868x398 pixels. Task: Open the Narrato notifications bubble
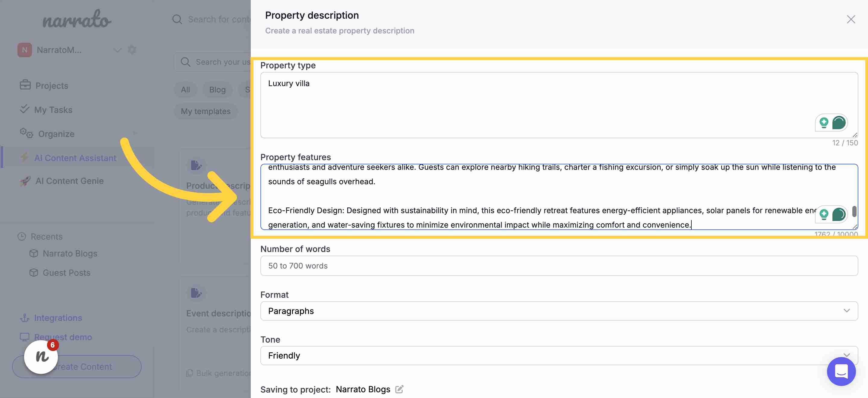[x=41, y=356]
